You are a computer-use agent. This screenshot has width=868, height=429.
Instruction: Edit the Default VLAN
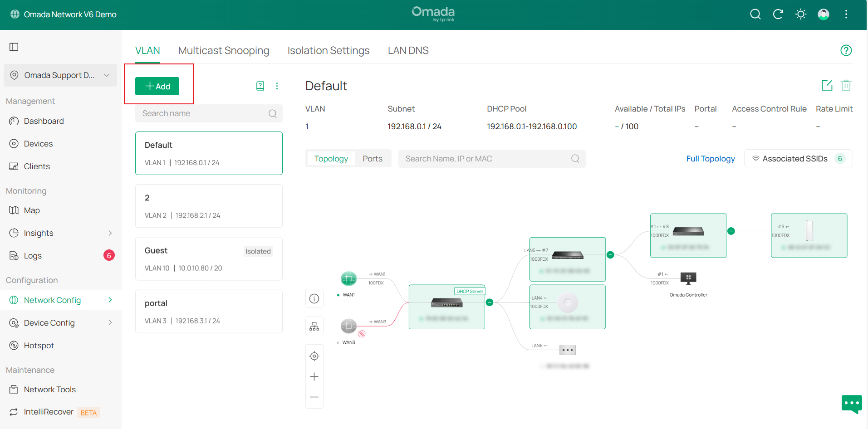coord(827,85)
